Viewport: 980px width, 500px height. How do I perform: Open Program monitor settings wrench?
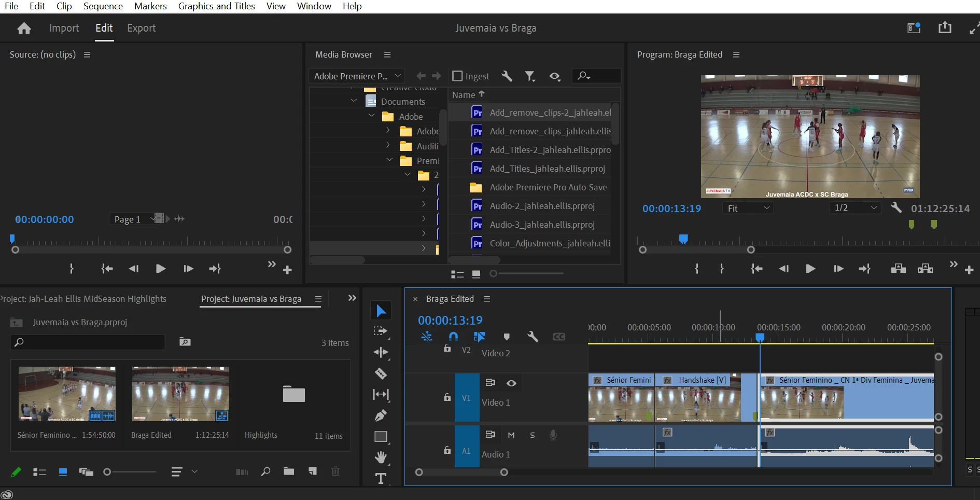[x=896, y=208]
